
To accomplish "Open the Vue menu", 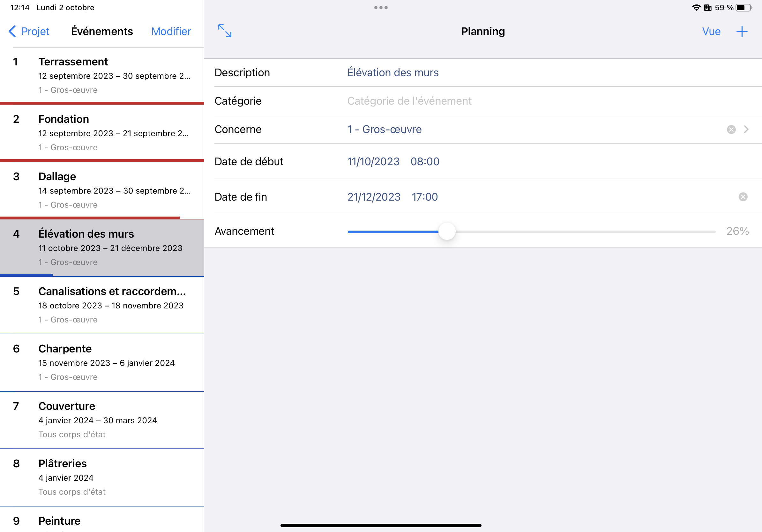I will coord(711,32).
